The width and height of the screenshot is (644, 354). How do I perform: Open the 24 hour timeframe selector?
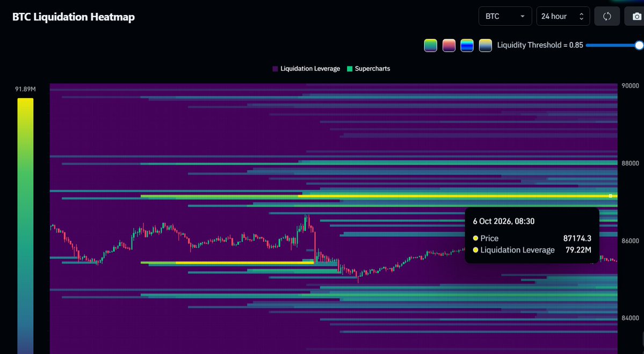click(563, 17)
